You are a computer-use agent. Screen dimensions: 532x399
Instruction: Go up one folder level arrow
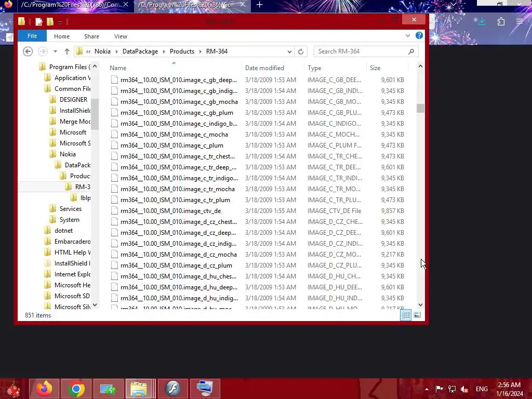(67, 51)
